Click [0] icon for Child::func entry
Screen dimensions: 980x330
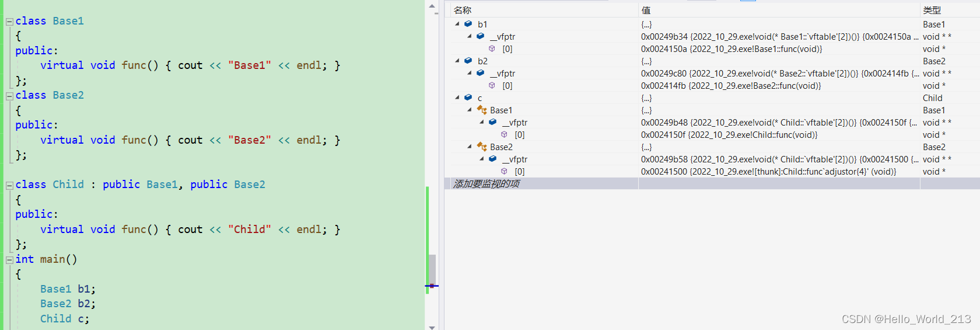pos(505,134)
